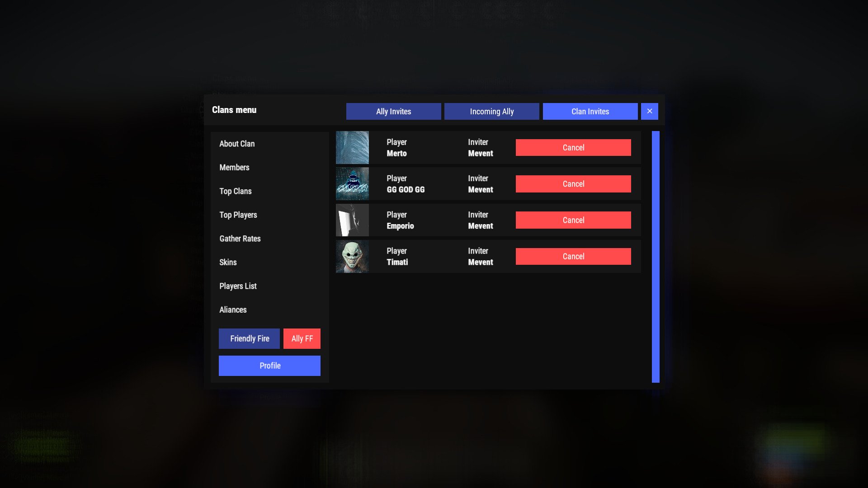Open the Aliances menu section
Screen dimensions: 868x488
coord(232,309)
